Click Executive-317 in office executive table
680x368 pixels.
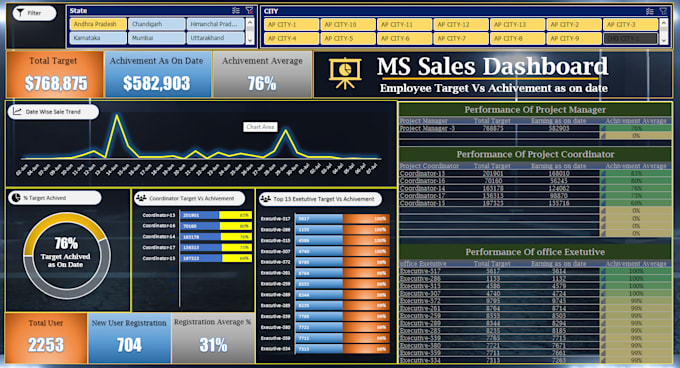tap(420, 271)
